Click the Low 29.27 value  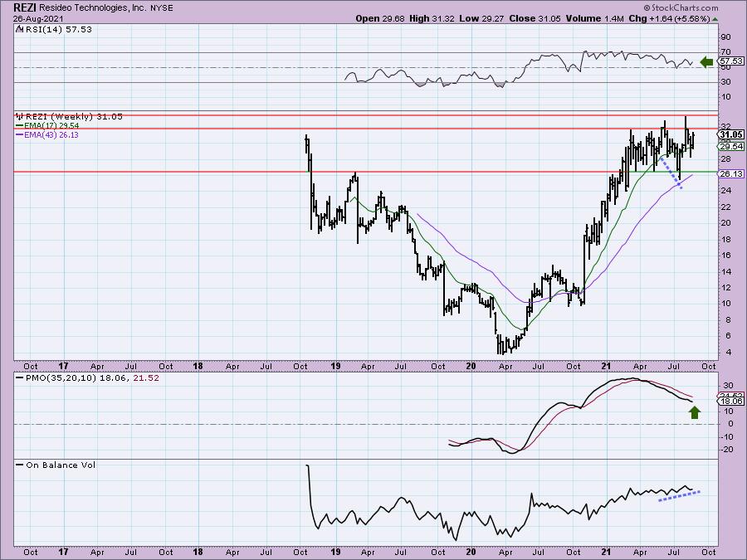481,18
